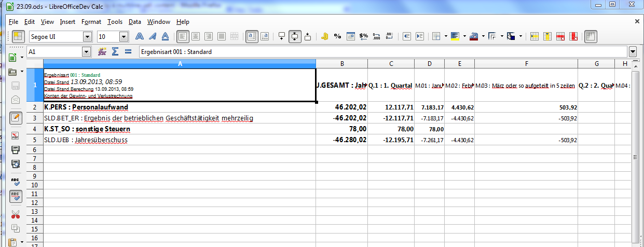Screen dimensions: 644x247
Task: Click the delete columns icon
Action: pos(574,36)
